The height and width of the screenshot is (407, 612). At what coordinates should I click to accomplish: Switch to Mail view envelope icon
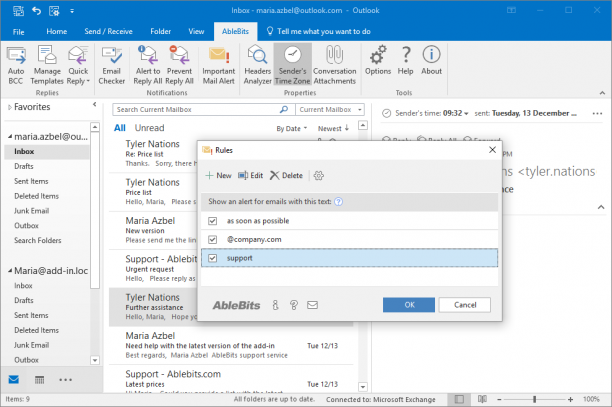pyautogui.click(x=14, y=380)
